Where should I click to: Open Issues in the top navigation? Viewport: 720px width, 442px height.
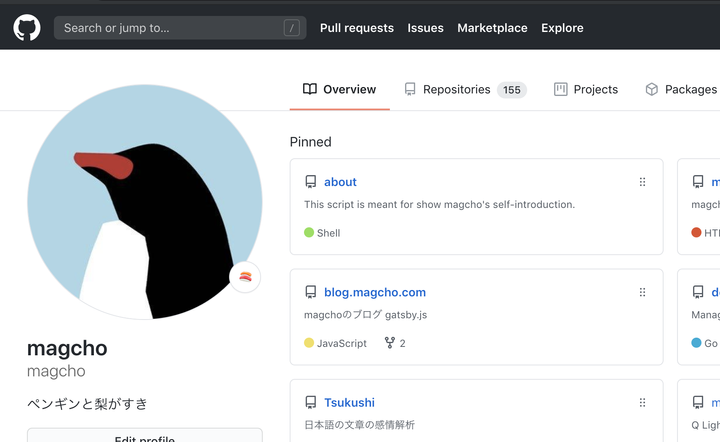[x=425, y=28]
